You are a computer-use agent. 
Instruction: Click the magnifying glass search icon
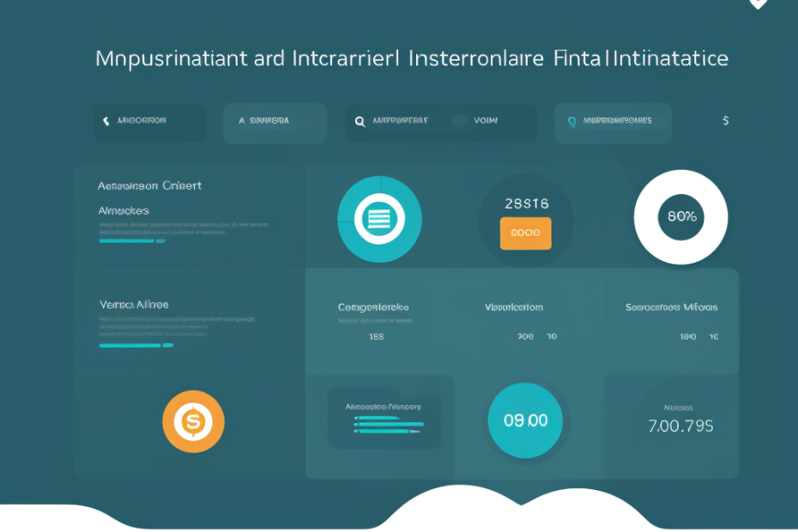point(360,122)
